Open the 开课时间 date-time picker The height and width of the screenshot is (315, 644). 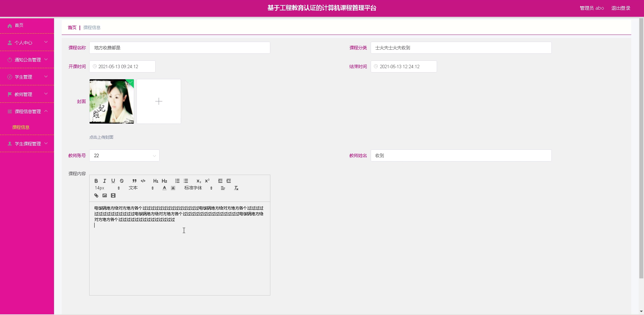click(x=122, y=66)
